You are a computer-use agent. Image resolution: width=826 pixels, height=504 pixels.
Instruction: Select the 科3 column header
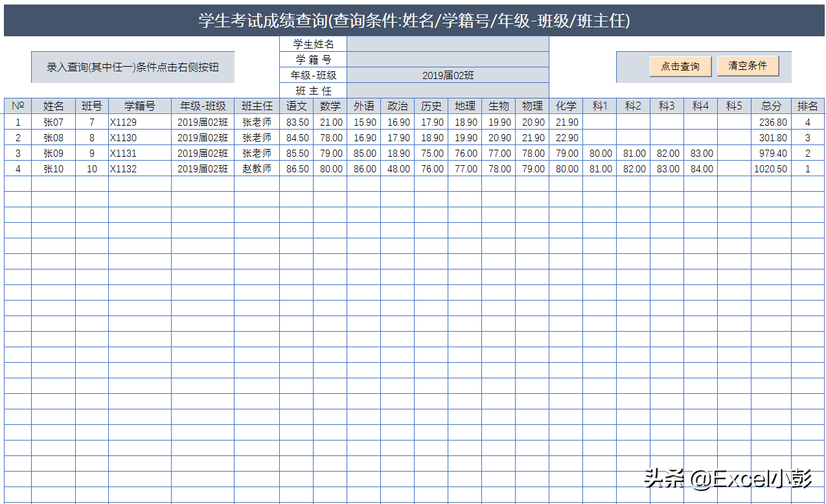tap(667, 106)
